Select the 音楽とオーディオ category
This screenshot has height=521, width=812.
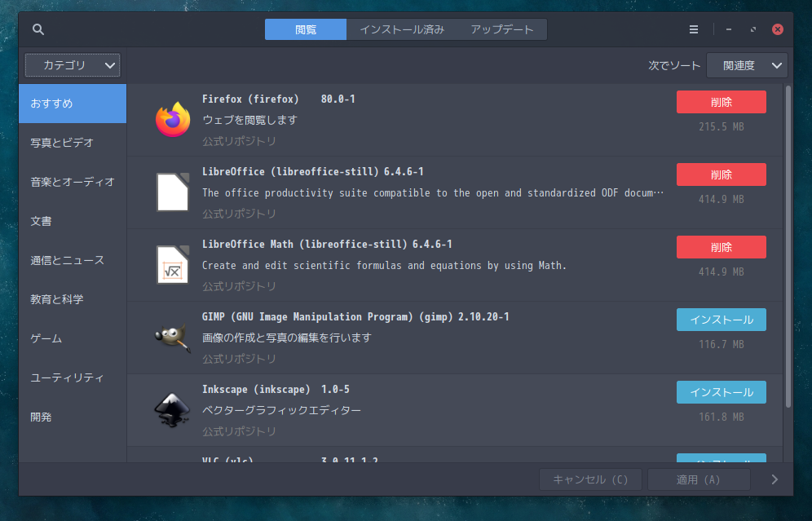click(x=73, y=182)
